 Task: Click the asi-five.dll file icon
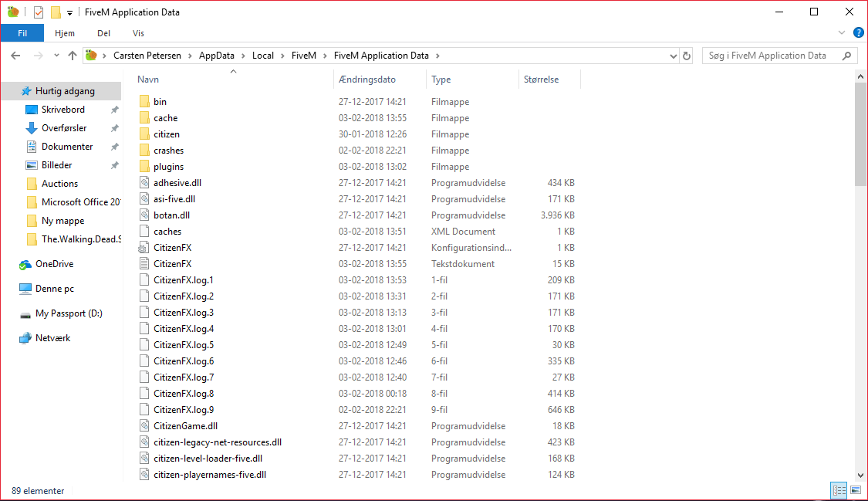pyautogui.click(x=144, y=198)
